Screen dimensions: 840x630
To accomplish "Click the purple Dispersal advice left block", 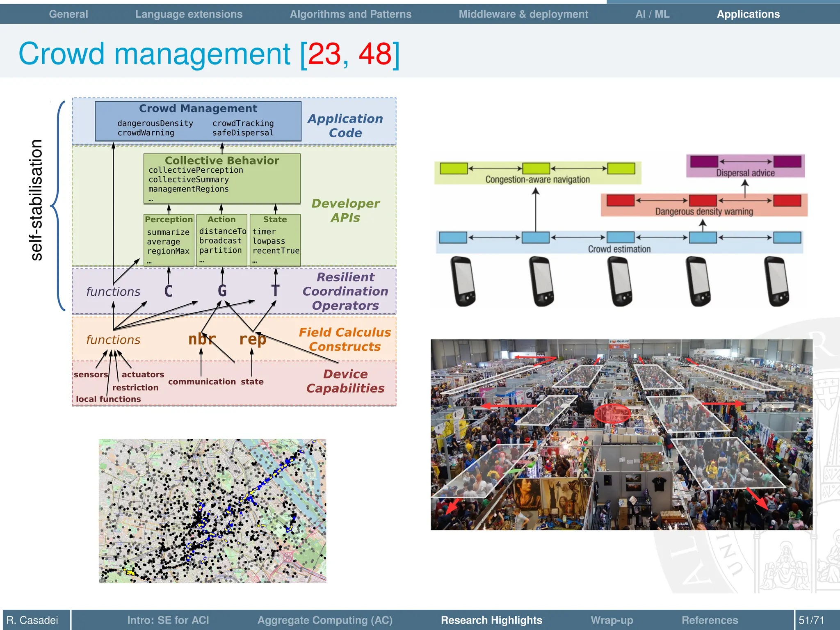I will coord(704,161).
